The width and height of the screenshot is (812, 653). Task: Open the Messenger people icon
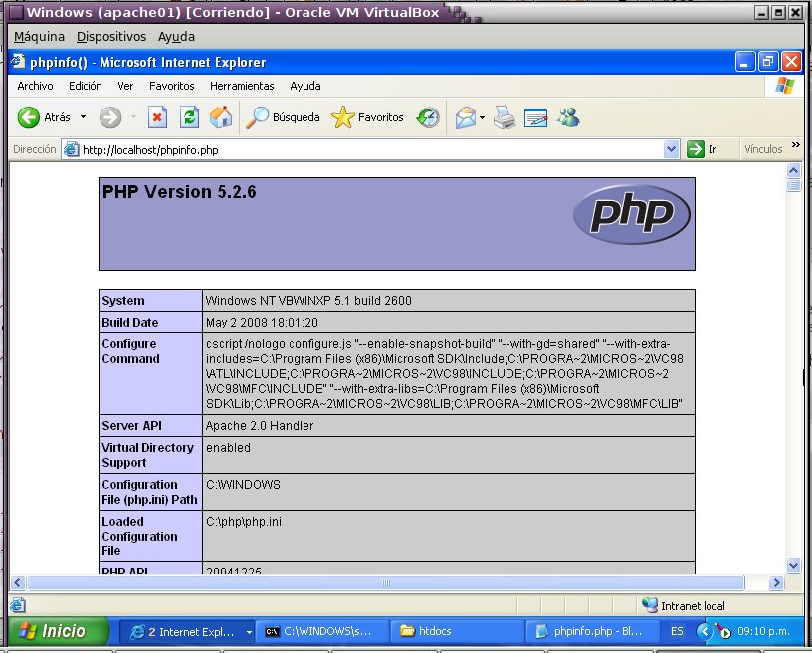click(x=568, y=117)
